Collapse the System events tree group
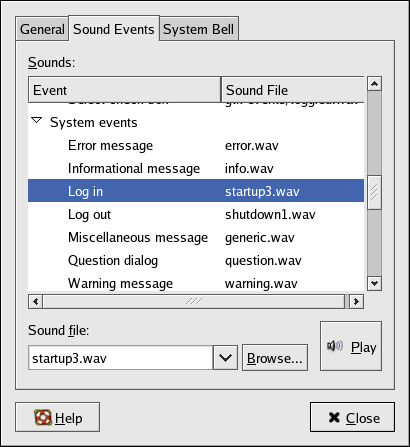The height and width of the screenshot is (447, 410). pos(36,120)
